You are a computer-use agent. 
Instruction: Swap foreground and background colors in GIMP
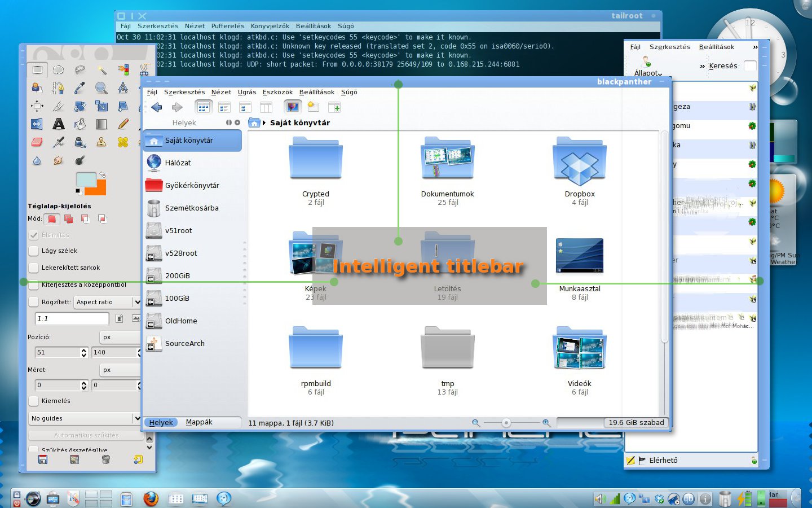103,175
